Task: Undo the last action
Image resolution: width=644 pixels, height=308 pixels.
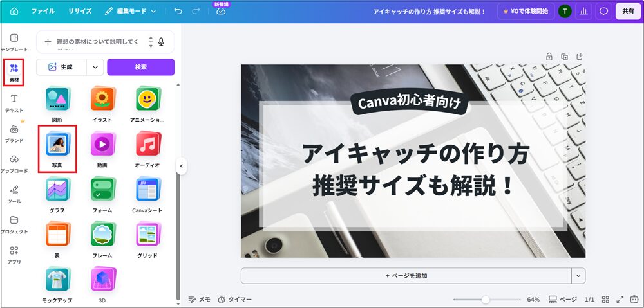Action: (178, 12)
